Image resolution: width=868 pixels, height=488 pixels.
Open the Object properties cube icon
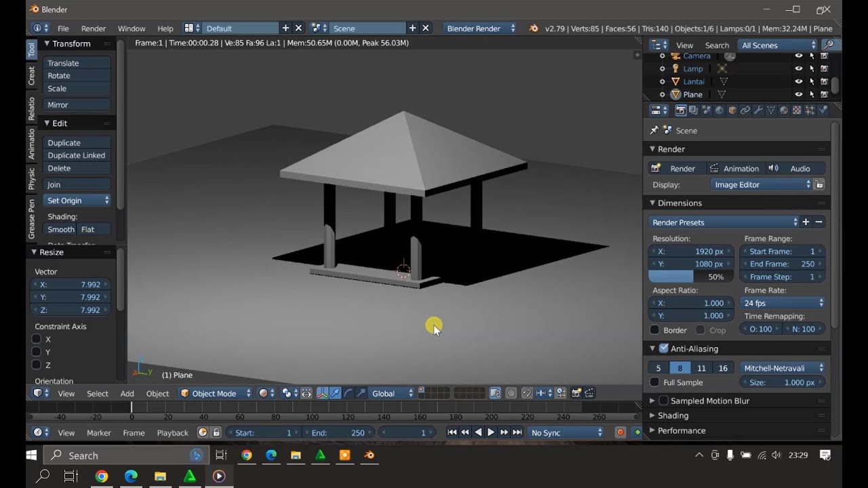point(732,110)
